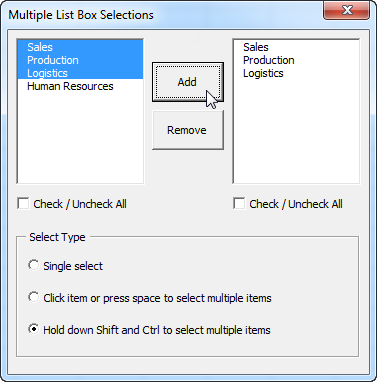Choose Hold down Shift and Ctrl option

pos(33,329)
